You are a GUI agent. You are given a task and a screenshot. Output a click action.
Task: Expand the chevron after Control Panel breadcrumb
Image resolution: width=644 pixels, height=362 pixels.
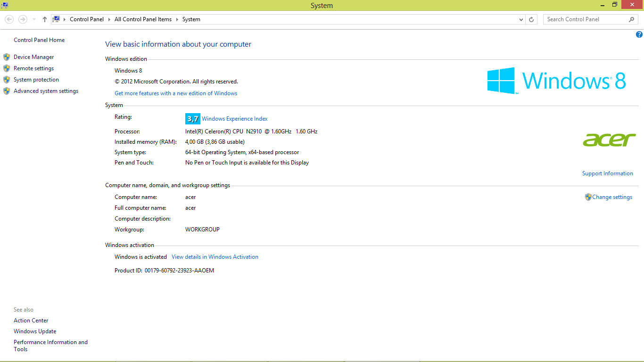(109, 19)
